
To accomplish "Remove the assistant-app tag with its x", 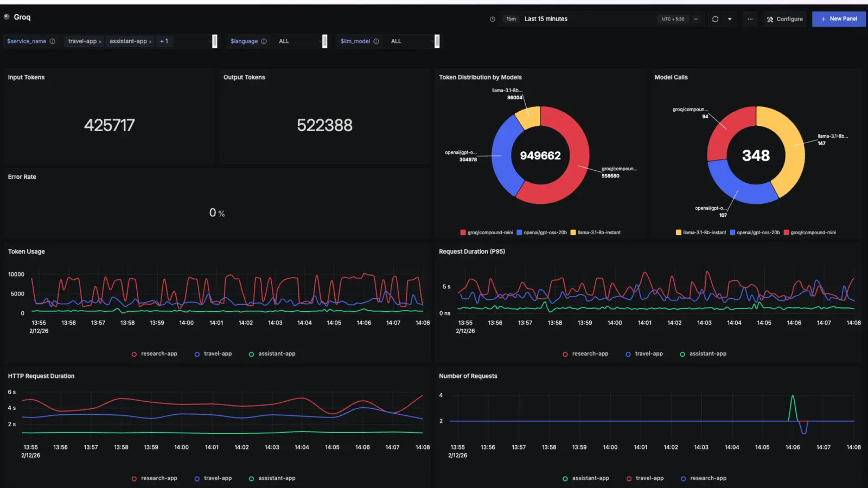I will [150, 42].
